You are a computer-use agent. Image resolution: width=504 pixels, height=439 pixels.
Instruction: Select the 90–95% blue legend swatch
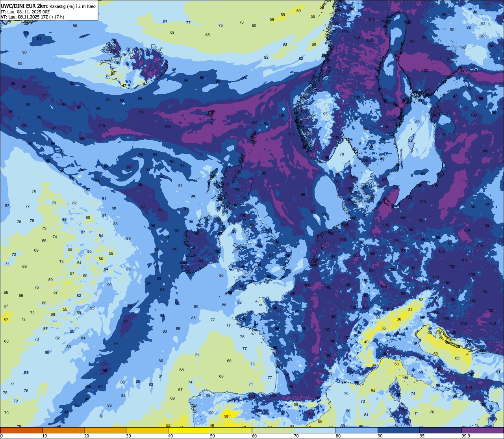pos(398,430)
